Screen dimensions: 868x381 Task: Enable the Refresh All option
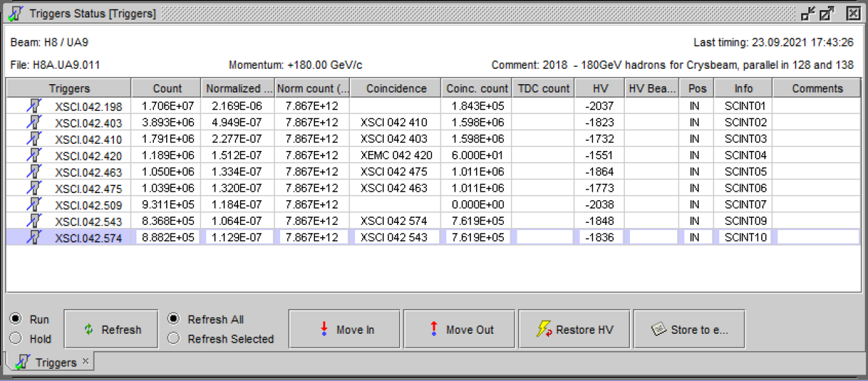click(173, 319)
